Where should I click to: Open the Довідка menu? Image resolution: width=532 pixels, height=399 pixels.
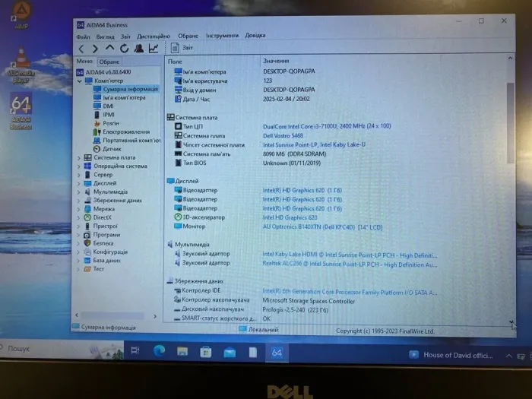(255, 35)
